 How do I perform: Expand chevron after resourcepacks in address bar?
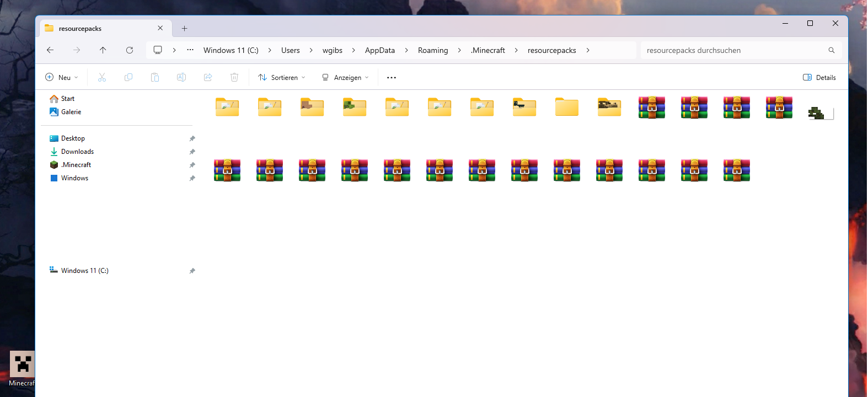coord(588,50)
